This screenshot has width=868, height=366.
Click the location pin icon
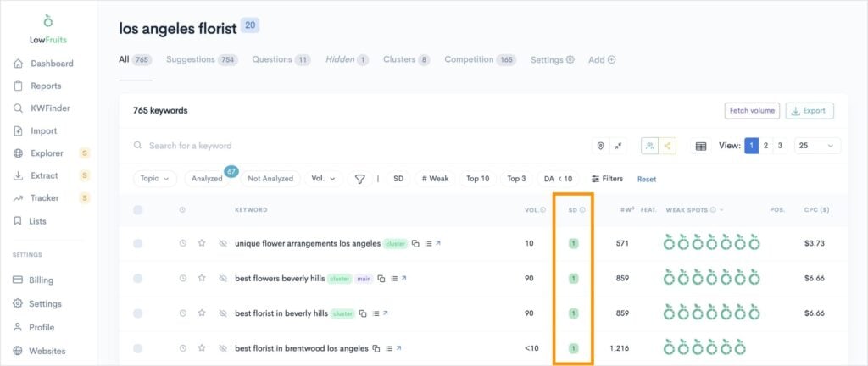click(x=600, y=146)
